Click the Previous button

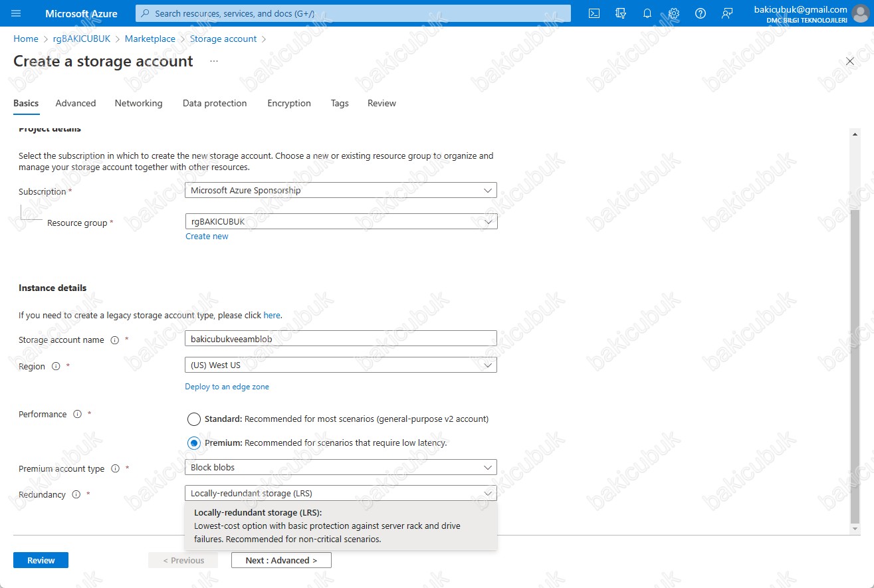pyautogui.click(x=183, y=560)
